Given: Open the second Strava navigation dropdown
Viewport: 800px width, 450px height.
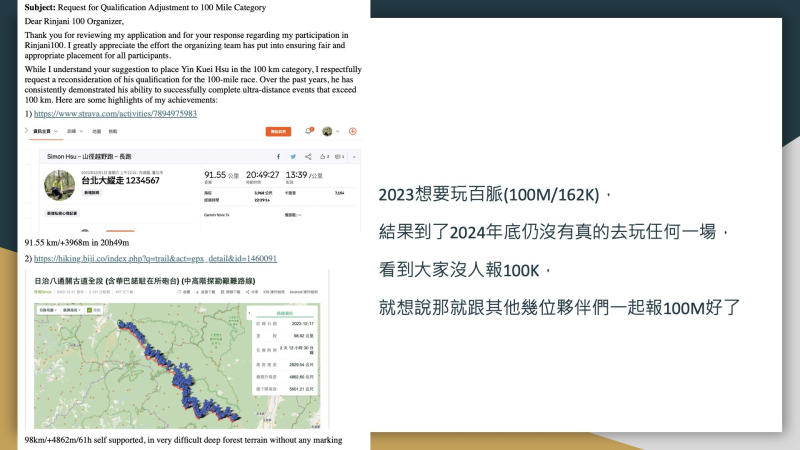Looking at the screenshot, I should [x=71, y=131].
